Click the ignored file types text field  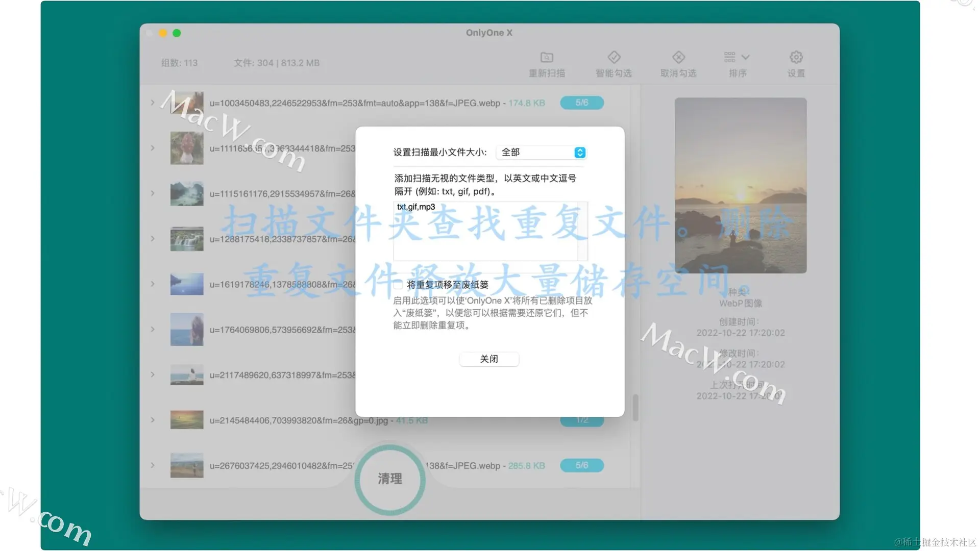coord(485,231)
